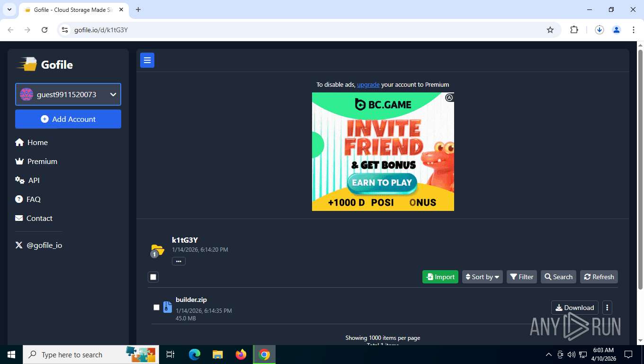Screen dimensions: 644x364
Task: Open the API page from sidebar
Action: pyautogui.click(x=27, y=180)
